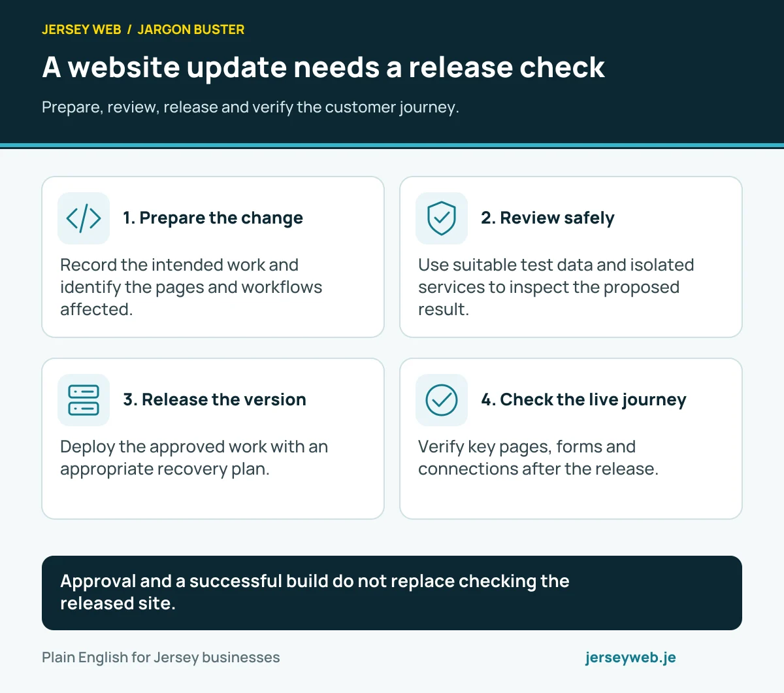Viewport: 784px width, 693px height.
Task: Click the '2. Review safely' heading
Action: point(547,218)
